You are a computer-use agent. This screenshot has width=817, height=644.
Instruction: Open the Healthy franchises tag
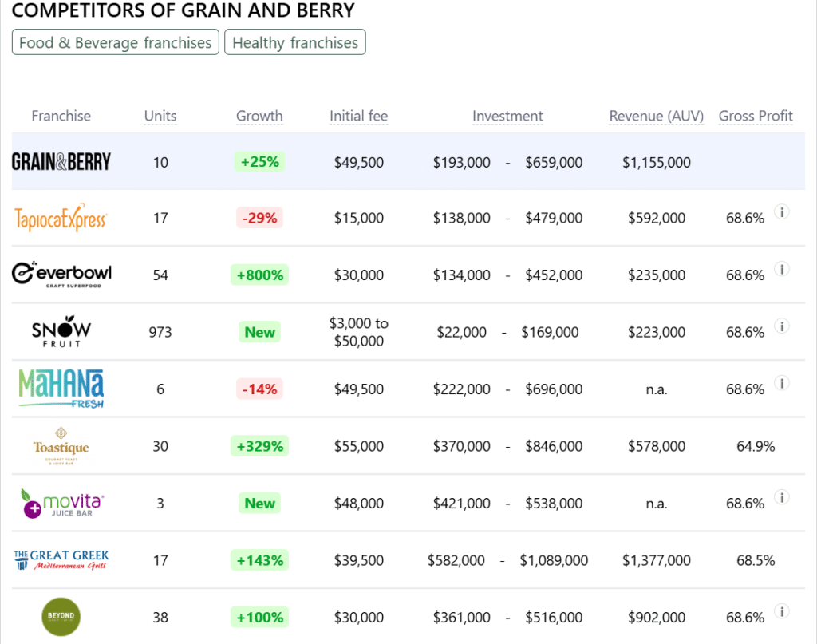(x=295, y=42)
